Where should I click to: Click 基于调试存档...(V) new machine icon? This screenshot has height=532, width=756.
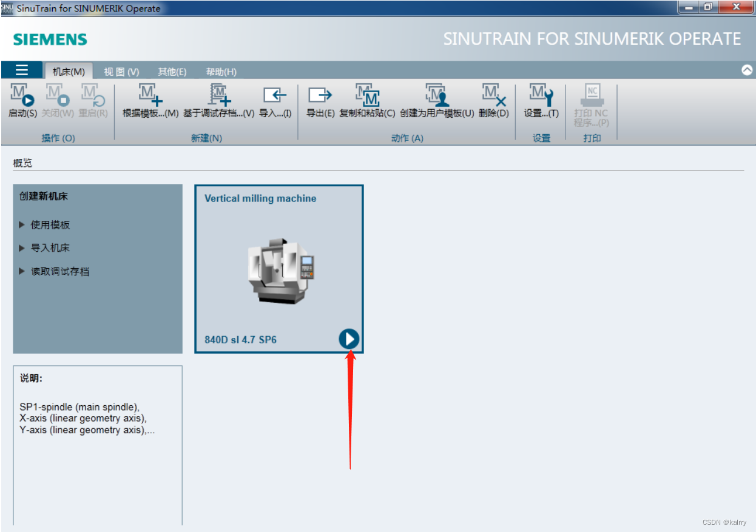[x=220, y=96]
